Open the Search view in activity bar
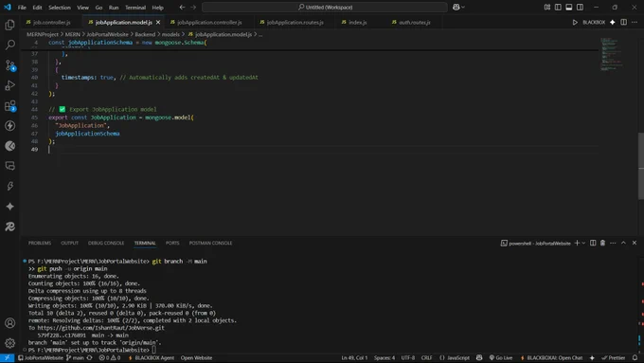Image resolution: width=644 pixels, height=363 pixels. [9, 45]
